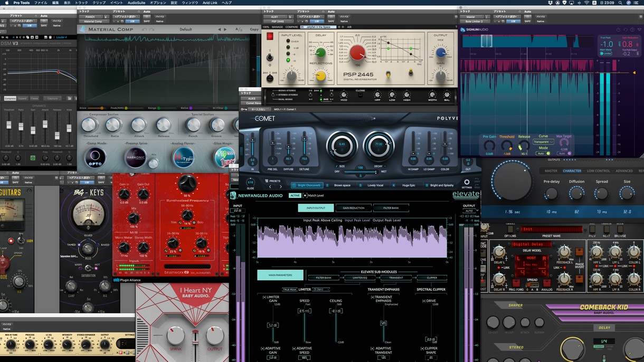Click MAIN PARAMETERS in Elevate
Viewport: 644px width, 362px height.
(280, 275)
